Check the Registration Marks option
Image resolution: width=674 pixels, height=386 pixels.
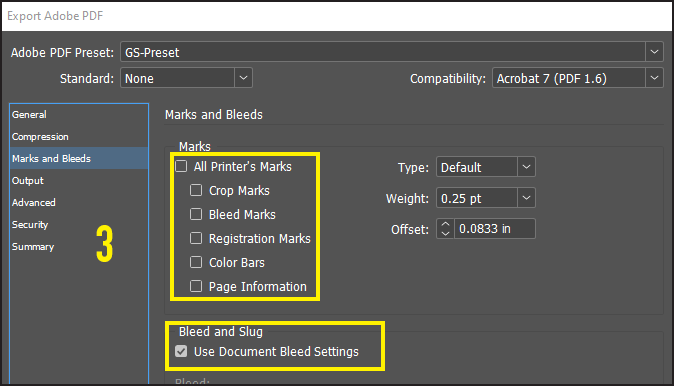(x=196, y=238)
